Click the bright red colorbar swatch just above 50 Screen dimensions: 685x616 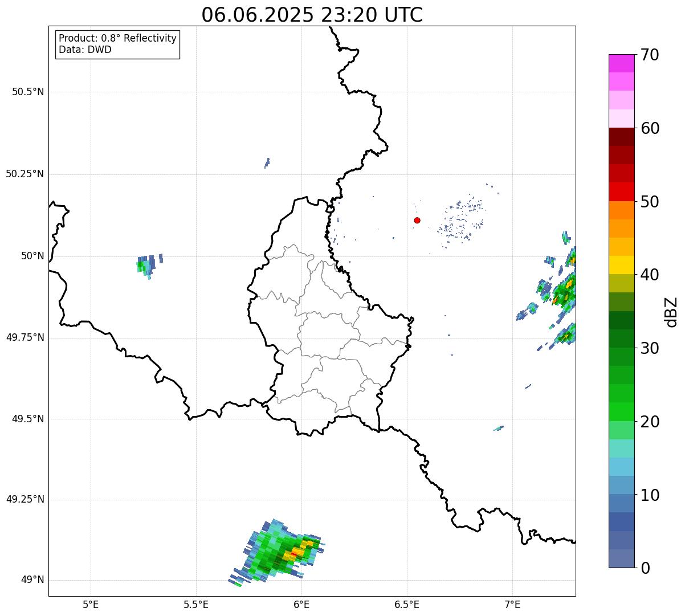click(621, 192)
